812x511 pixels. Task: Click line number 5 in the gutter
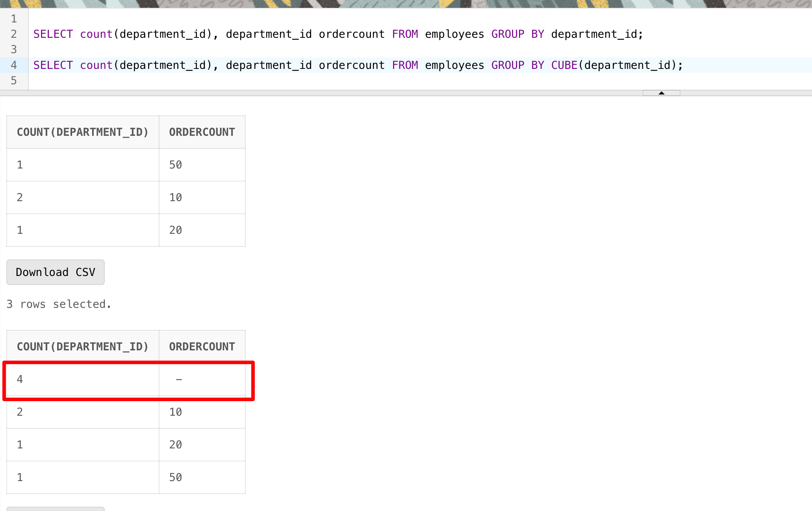pyautogui.click(x=14, y=81)
